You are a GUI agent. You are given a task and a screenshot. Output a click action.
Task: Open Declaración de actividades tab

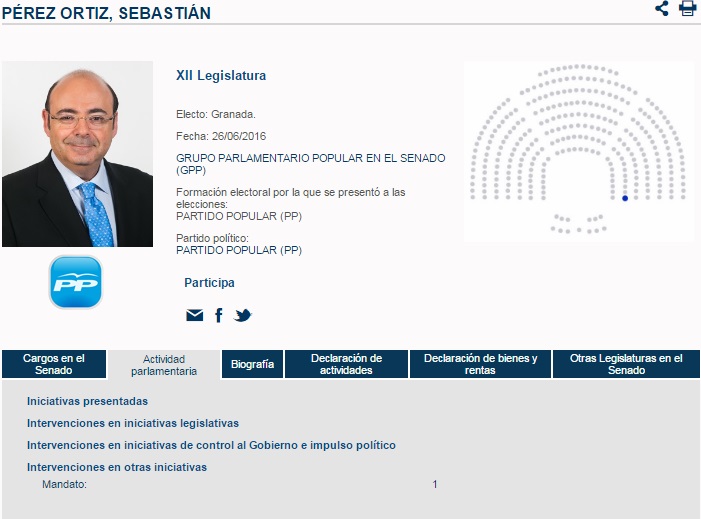click(x=346, y=364)
